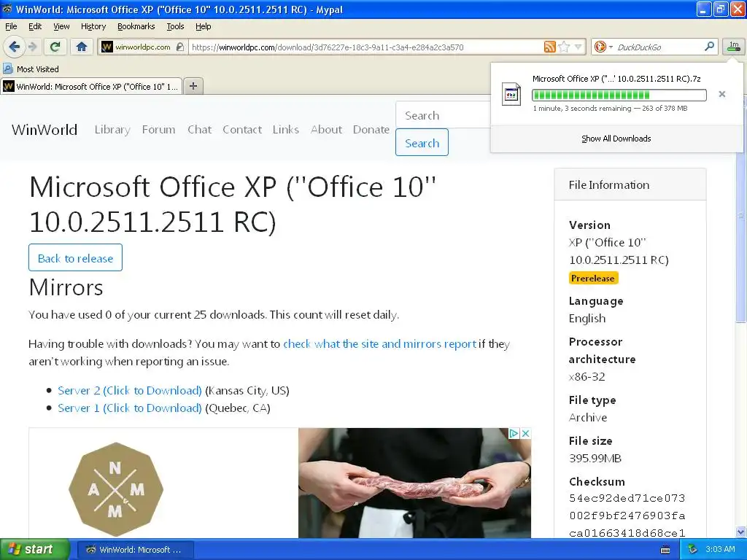This screenshot has width=747, height=560.
Task: Click the keyboard icon in system tray
Action: click(665, 550)
